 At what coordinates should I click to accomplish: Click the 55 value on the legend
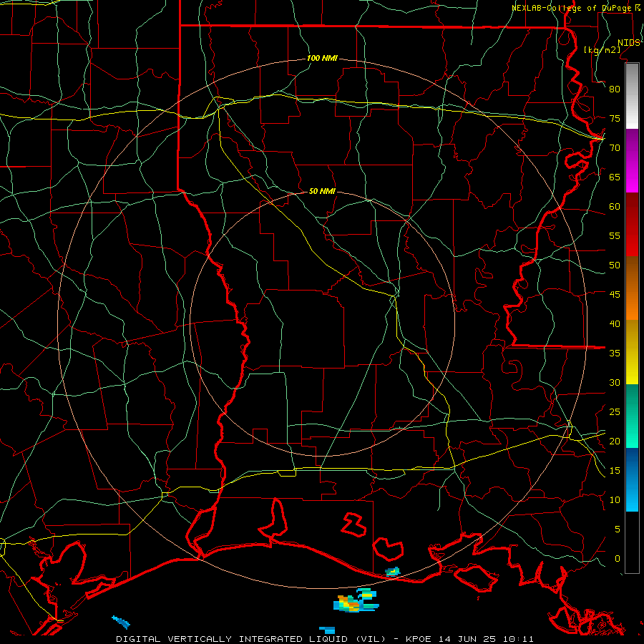point(615,235)
